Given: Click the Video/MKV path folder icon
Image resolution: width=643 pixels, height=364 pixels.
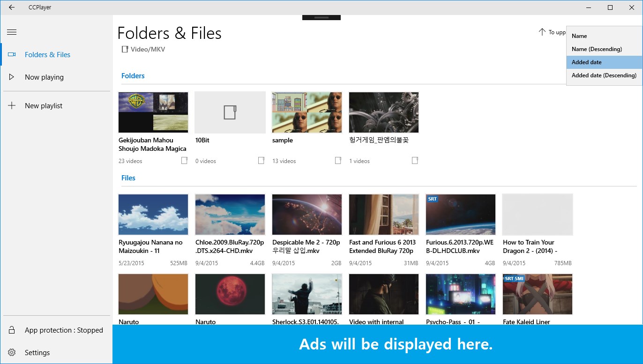Looking at the screenshot, I should tap(125, 49).
